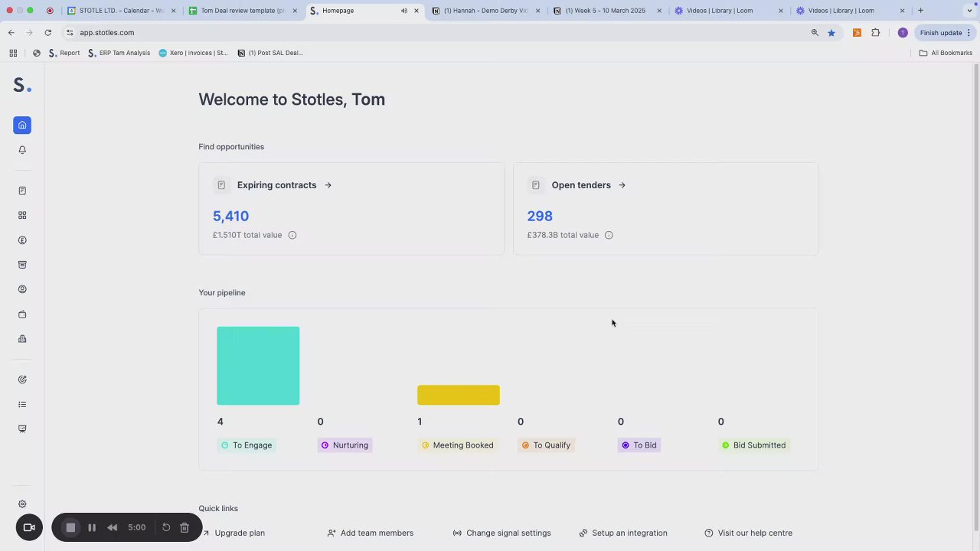The image size is (980, 551).
Task: Expand the tab search dropdown arrow
Action: [969, 11]
